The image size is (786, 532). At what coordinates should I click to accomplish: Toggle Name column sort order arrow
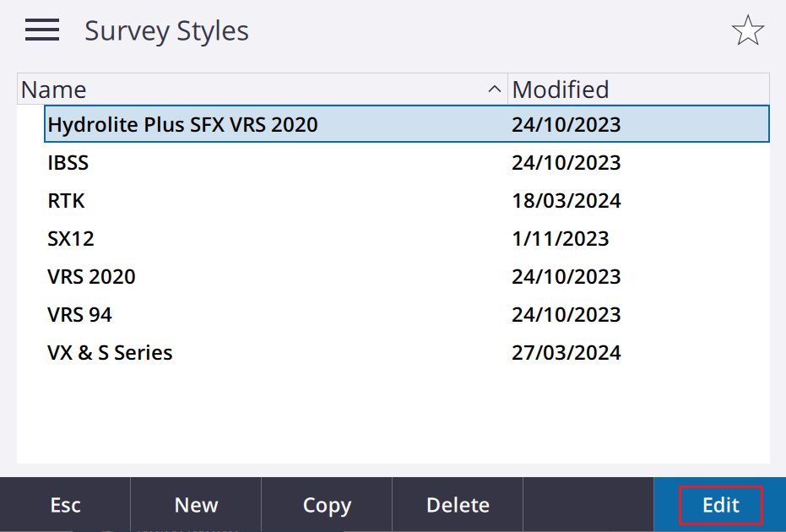pyautogui.click(x=494, y=90)
